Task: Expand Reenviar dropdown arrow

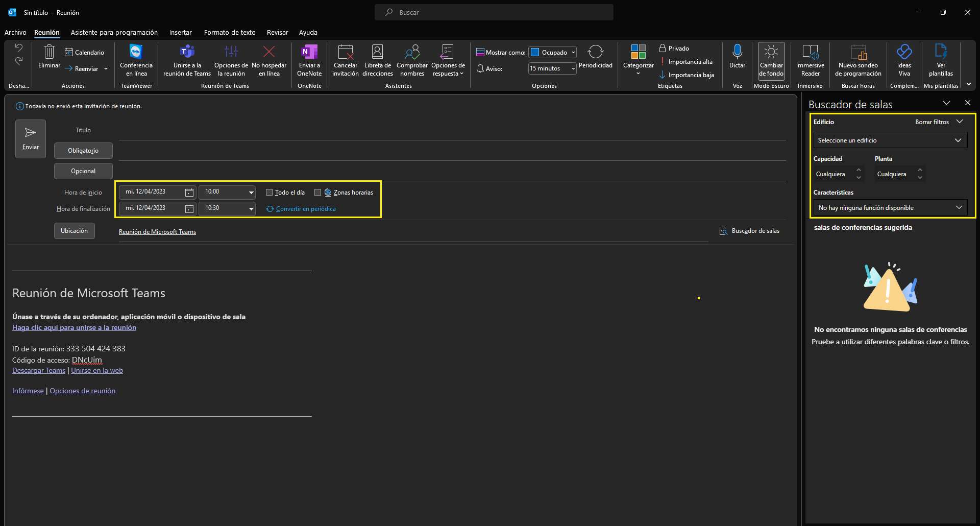Action: (x=106, y=68)
